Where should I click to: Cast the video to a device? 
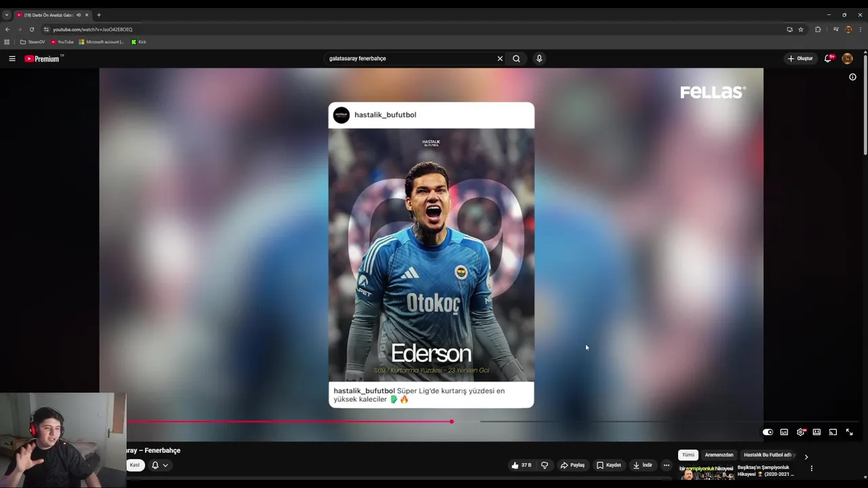coord(833,432)
